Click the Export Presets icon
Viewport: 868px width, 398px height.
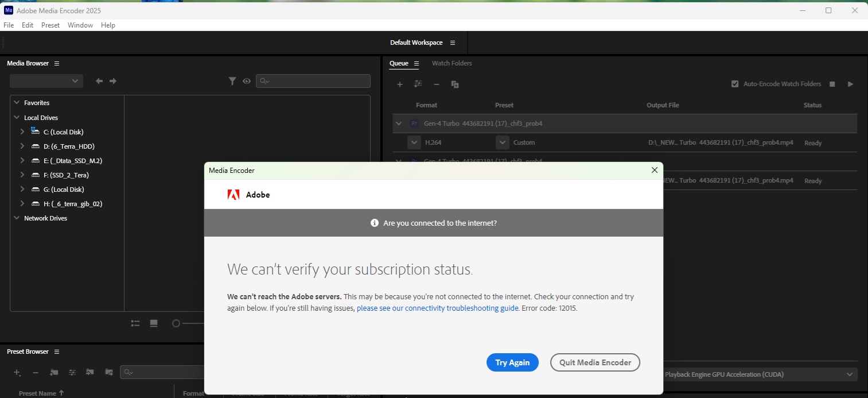108,372
